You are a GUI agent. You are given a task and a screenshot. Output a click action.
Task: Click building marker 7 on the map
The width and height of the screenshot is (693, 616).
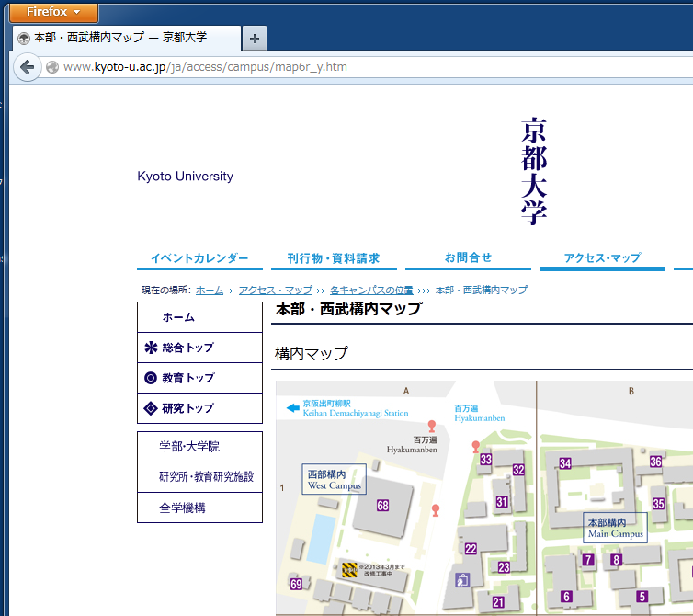point(588,560)
